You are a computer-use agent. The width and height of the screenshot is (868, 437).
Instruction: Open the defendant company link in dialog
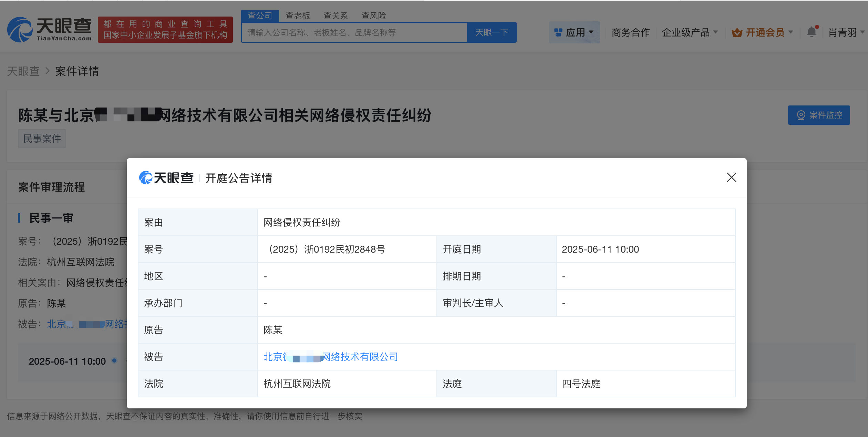(x=331, y=357)
